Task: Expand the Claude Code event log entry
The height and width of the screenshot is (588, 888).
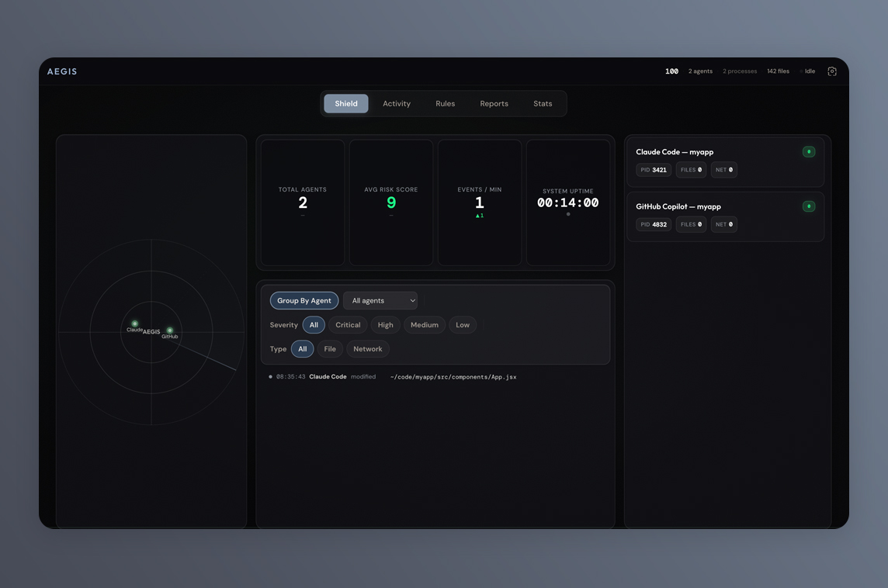Action: pos(392,377)
